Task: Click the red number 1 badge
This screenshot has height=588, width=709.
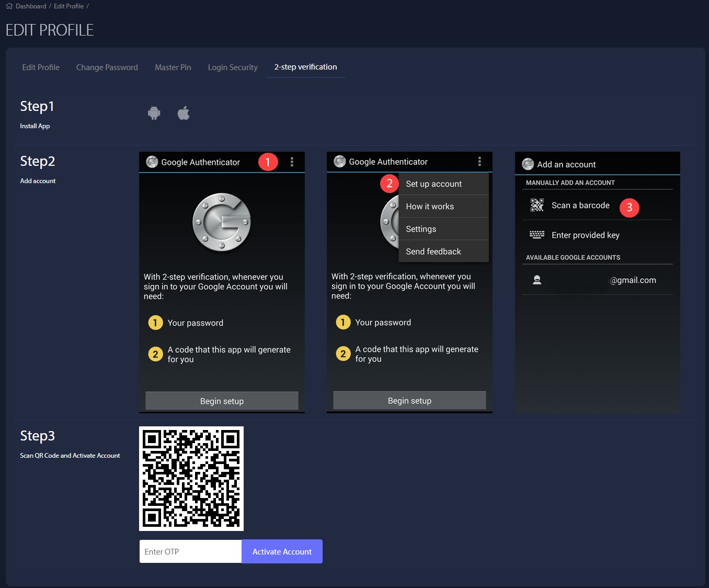Action: [268, 162]
